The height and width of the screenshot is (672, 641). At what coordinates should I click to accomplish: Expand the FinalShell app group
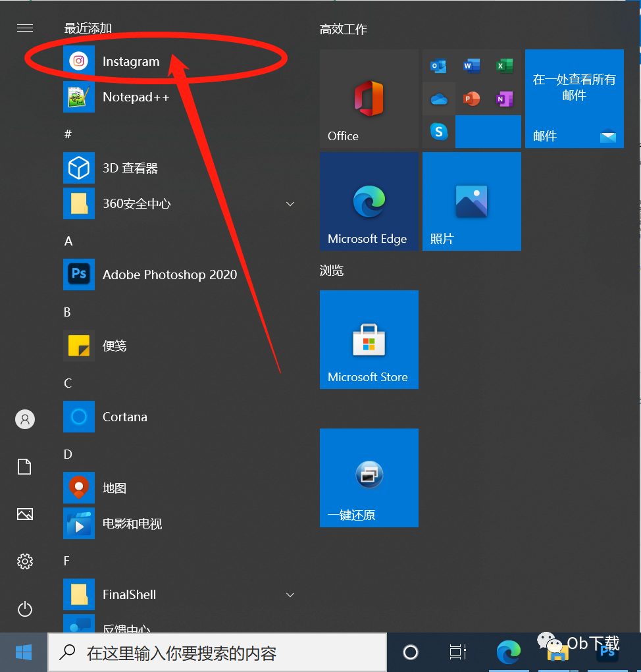[x=290, y=594]
